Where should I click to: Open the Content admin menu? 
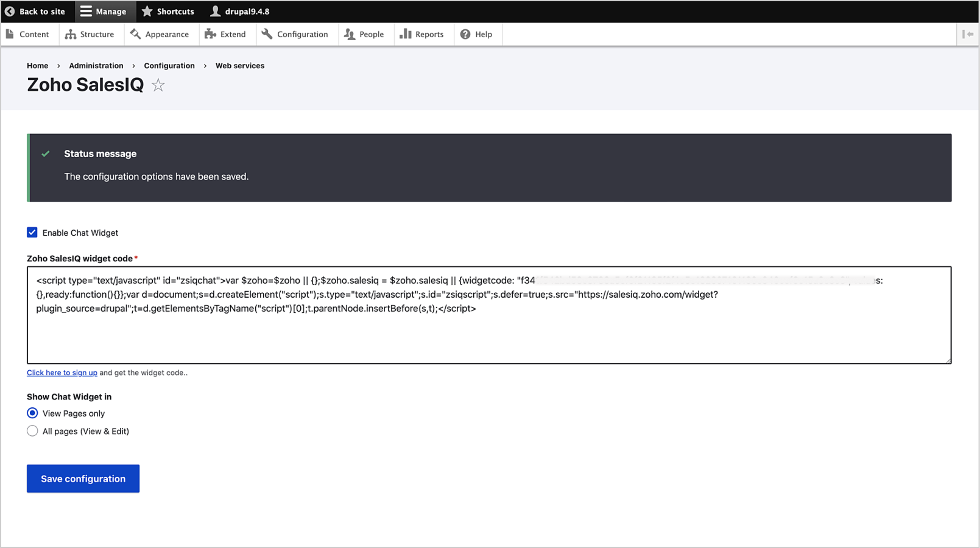point(27,34)
